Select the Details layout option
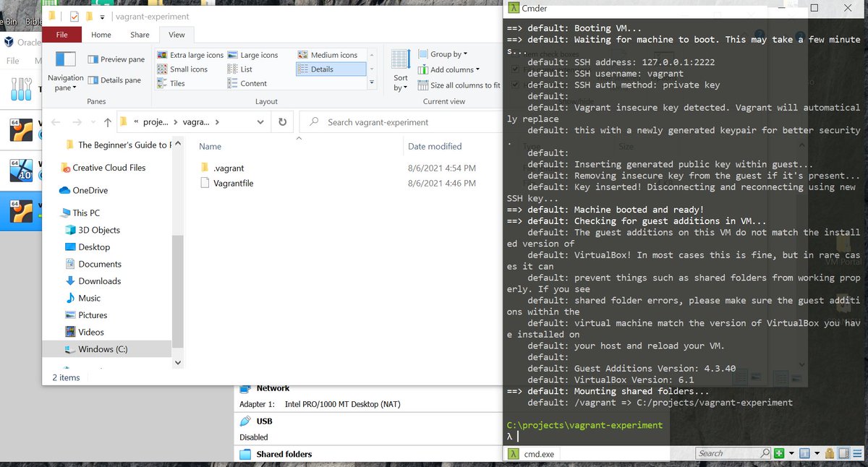The height and width of the screenshot is (467, 868). point(331,69)
